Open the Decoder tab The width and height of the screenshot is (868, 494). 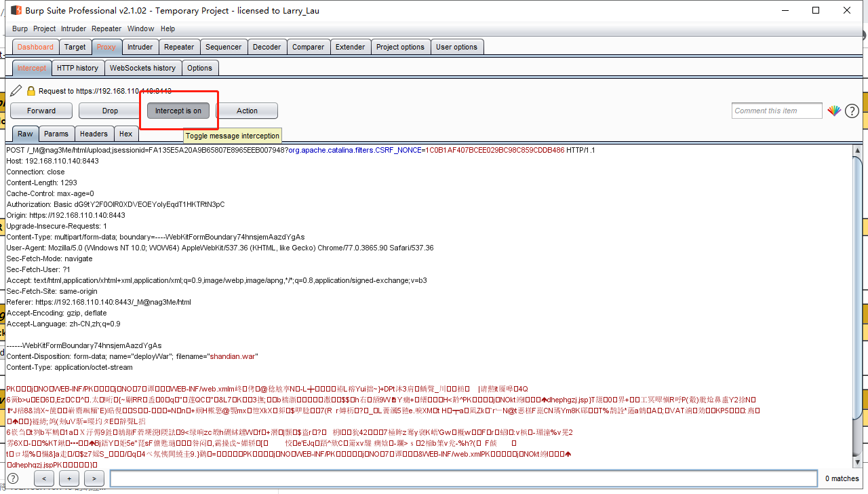pyautogui.click(x=267, y=47)
